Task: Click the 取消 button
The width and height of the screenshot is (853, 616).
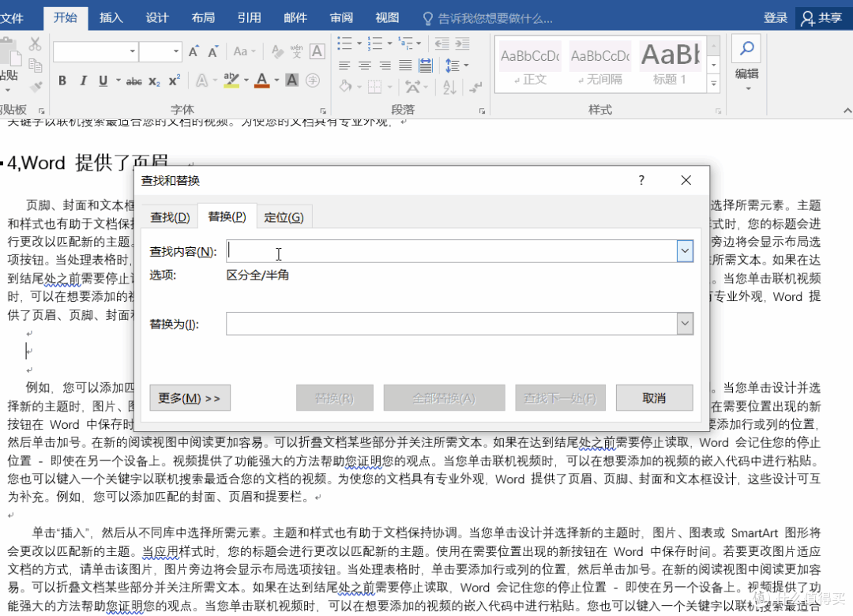Action: [654, 397]
